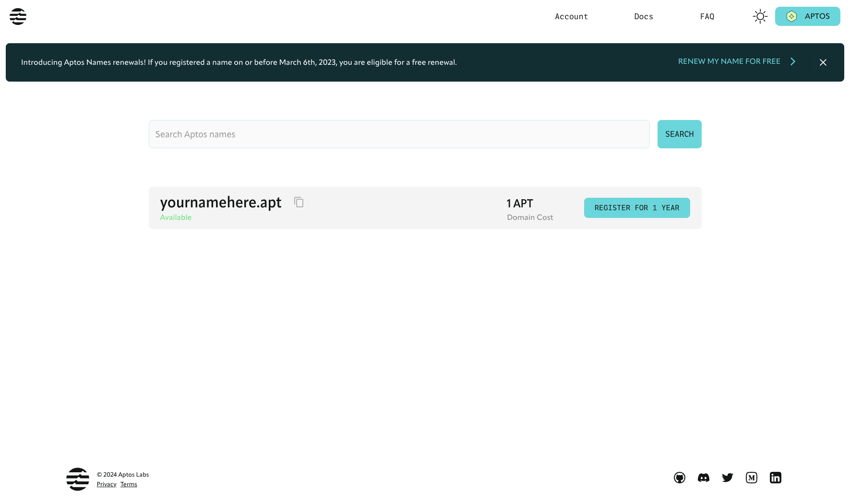The width and height of the screenshot is (850, 504).
Task: Click the © 2024 Aptos Labs copyright text
Action: pyautogui.click(x=123, y=475)
